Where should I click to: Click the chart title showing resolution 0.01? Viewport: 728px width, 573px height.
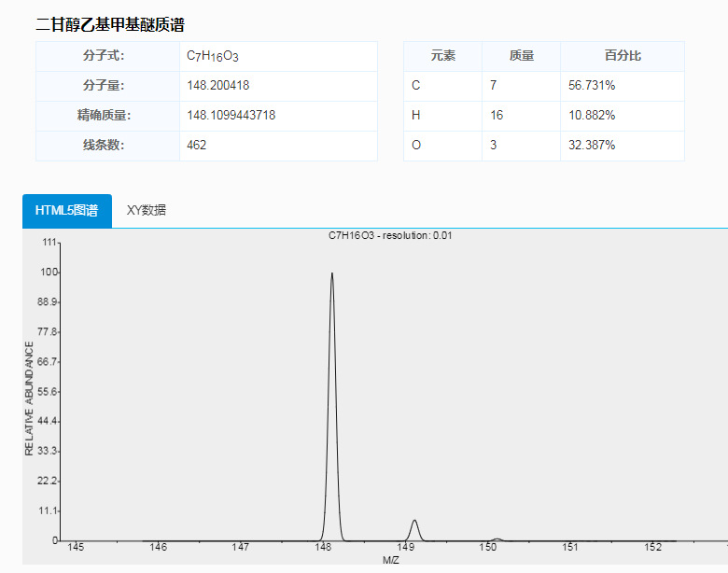pos(390,236)
